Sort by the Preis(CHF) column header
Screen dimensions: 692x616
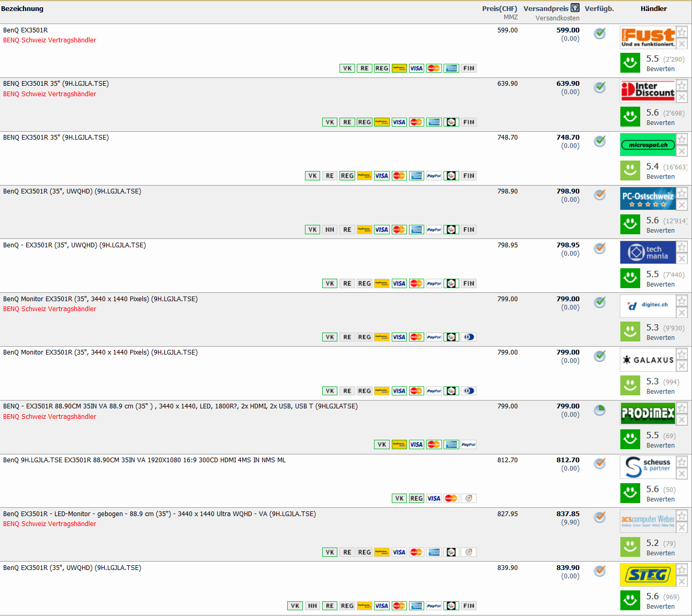(x=500, y=8)
